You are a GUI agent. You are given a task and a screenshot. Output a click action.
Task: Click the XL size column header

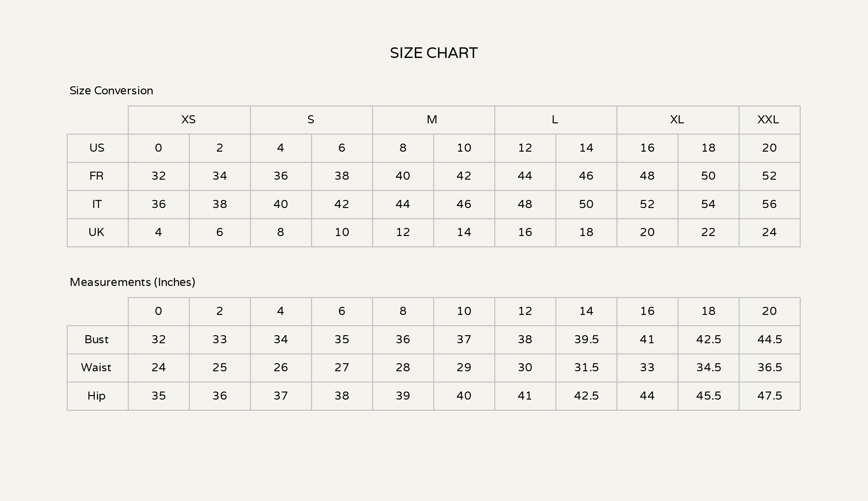(677, 120)
